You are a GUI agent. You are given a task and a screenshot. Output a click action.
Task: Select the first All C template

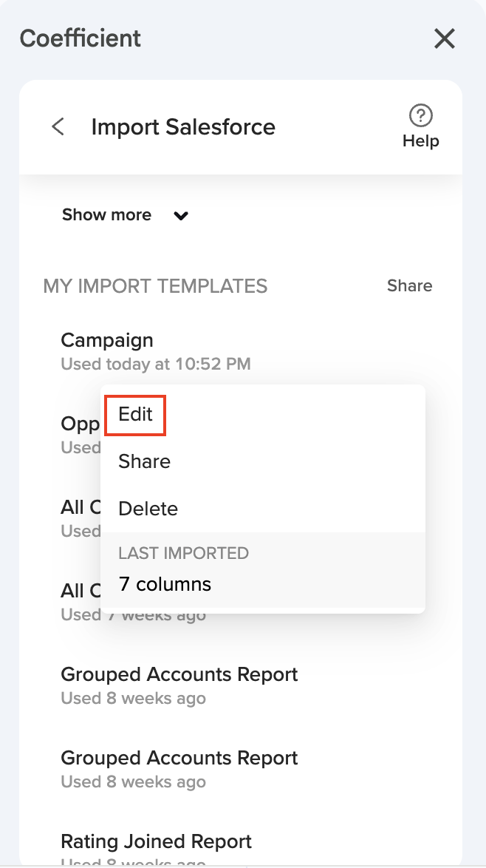(80, 508)
